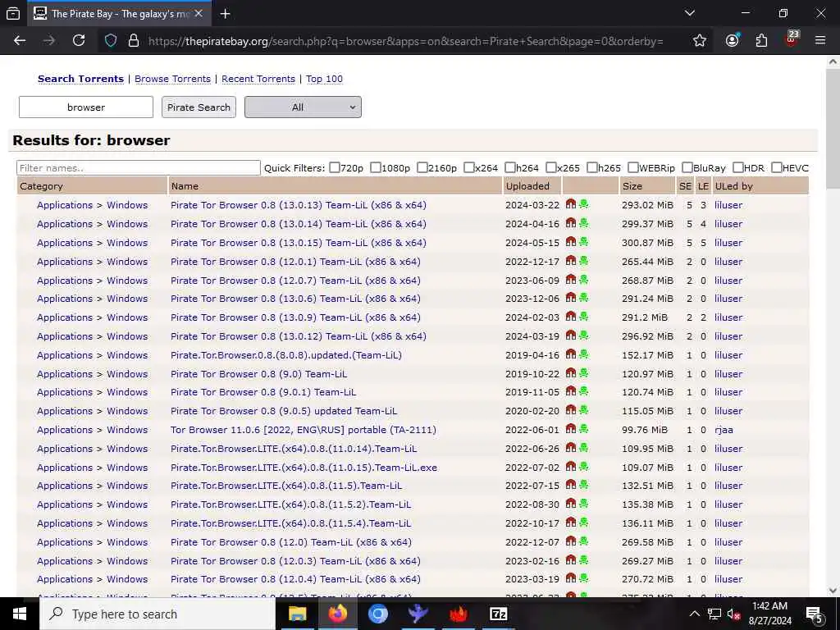Click the Firefox View icon in tab bar
Viewport: 840px width, 630px height.
coord(13,14)
